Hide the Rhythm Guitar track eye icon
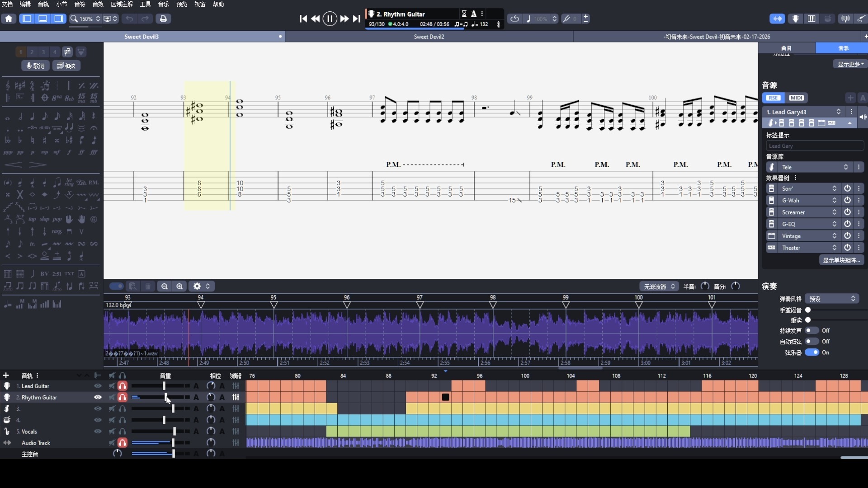The width and height of the screenshot is (868, 488). (98, 397)
